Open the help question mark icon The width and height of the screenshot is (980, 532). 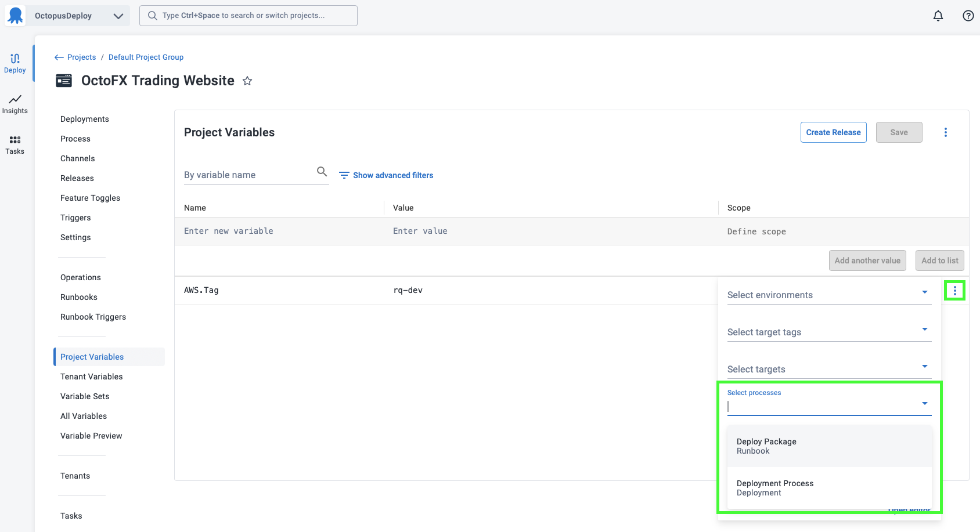968,16
